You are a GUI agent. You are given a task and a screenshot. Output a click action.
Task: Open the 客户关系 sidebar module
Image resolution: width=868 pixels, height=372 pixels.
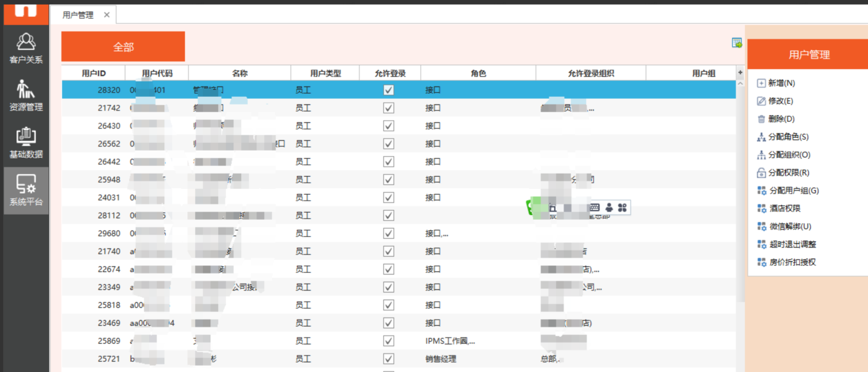click(x=26, y=48)
